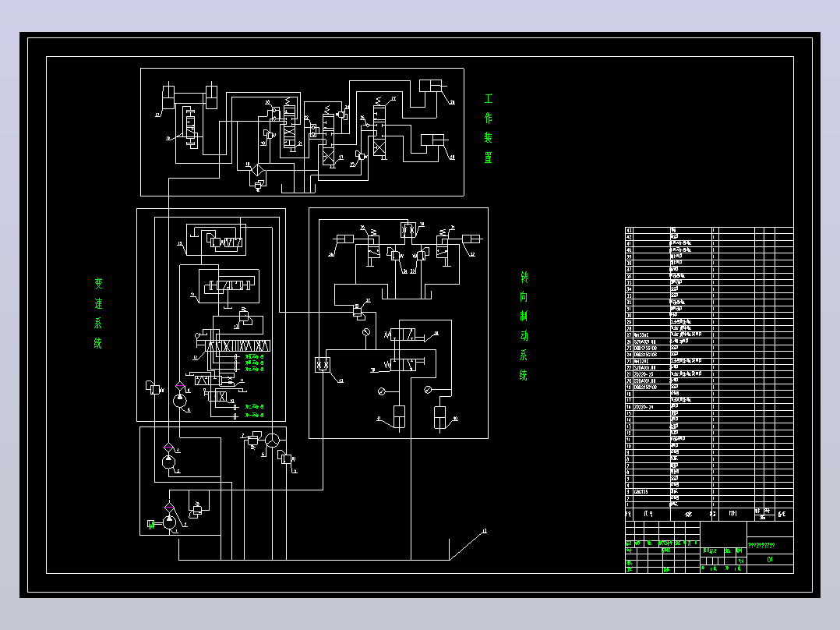Click the green 01 drawing number in title block
Screen dimensions: 840x630
pos(770,559)
